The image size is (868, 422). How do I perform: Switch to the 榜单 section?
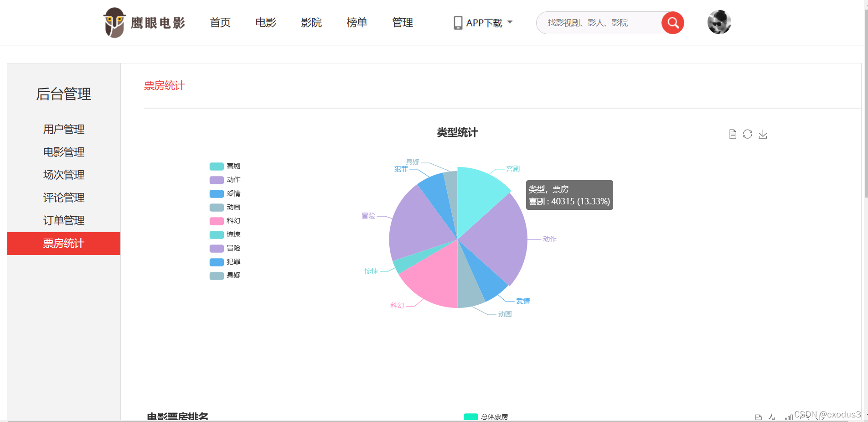point(356,22)
